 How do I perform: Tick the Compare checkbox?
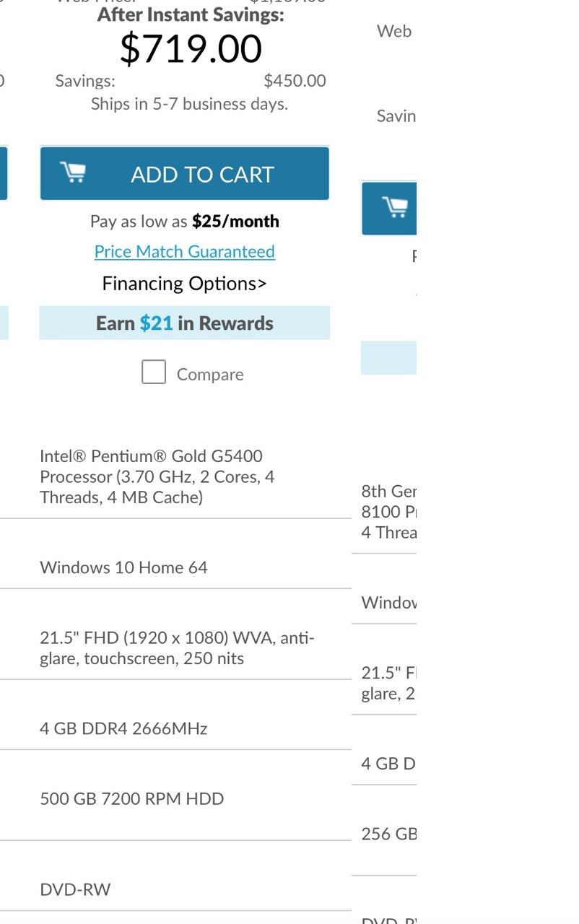point(154,372)
